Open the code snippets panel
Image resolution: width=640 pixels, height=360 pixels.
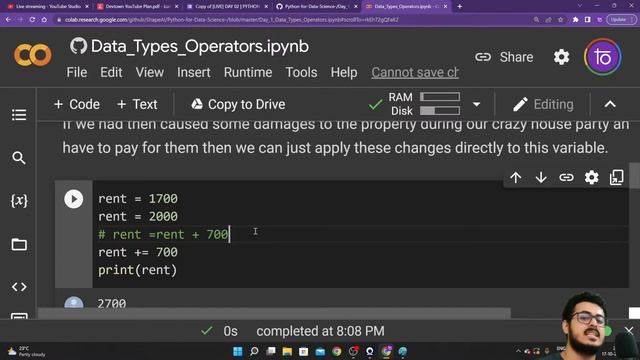(x=19, y=287)
